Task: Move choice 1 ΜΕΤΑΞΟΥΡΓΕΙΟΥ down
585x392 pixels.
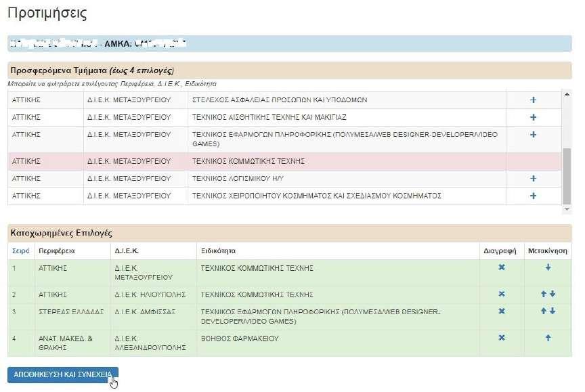Action: pos(548,267)
